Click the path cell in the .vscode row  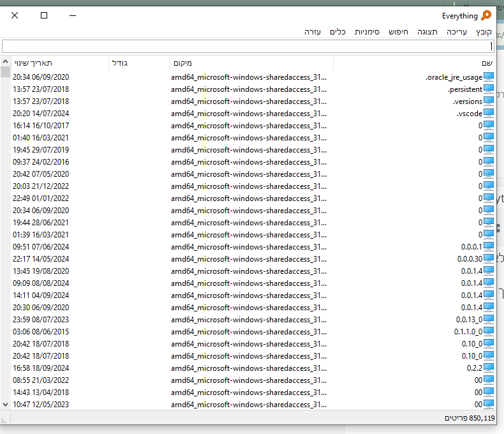[249, 114]
